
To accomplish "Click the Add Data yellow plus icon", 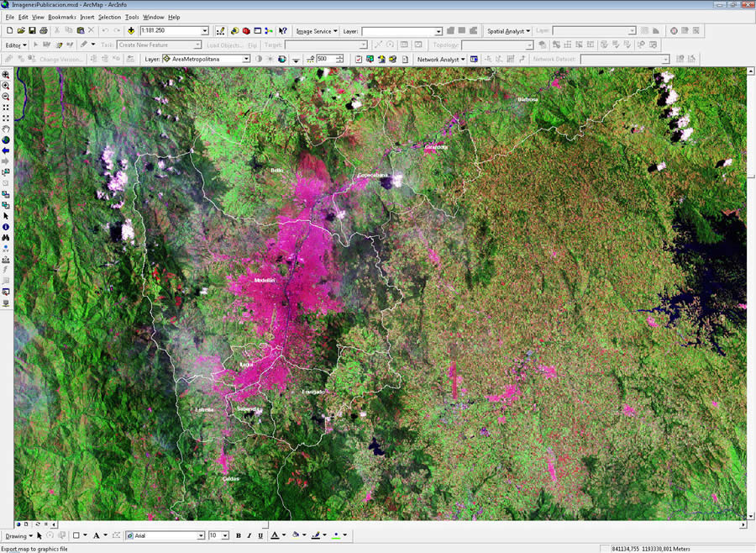I will pos(131,31).
